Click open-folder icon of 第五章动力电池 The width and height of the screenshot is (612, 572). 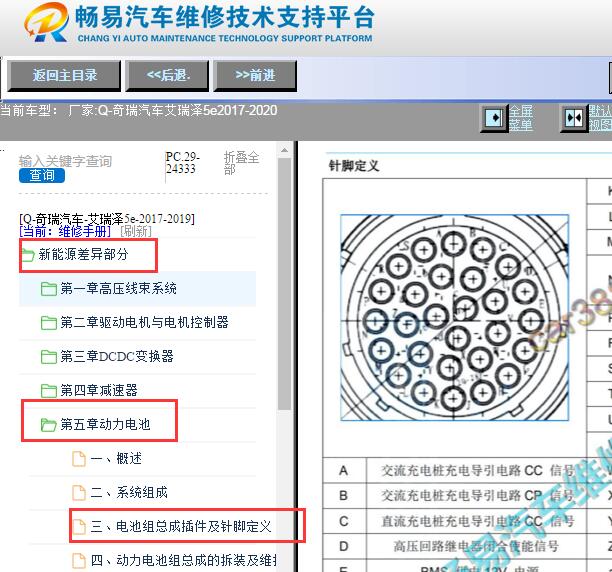[x=48, y=425]
